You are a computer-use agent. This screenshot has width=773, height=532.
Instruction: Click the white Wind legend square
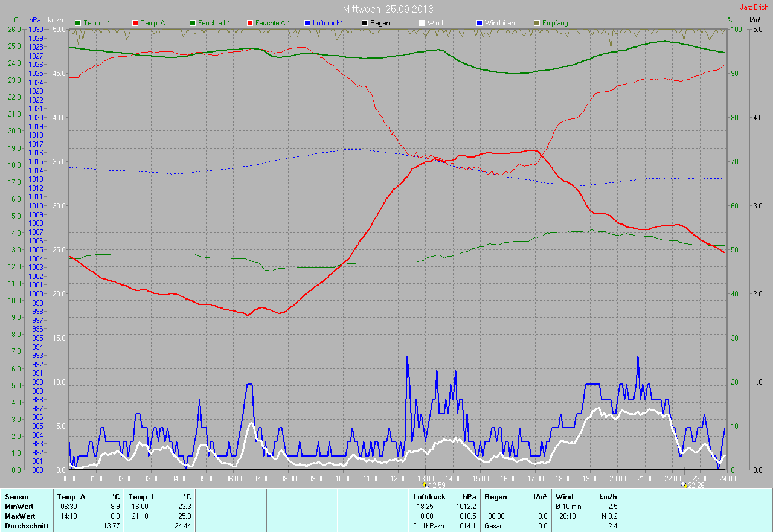tap(422, 23)
